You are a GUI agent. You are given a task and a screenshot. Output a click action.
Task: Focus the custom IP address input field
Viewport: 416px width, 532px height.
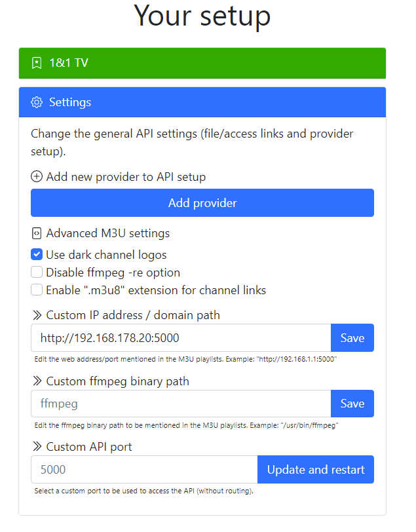[181, 338]
